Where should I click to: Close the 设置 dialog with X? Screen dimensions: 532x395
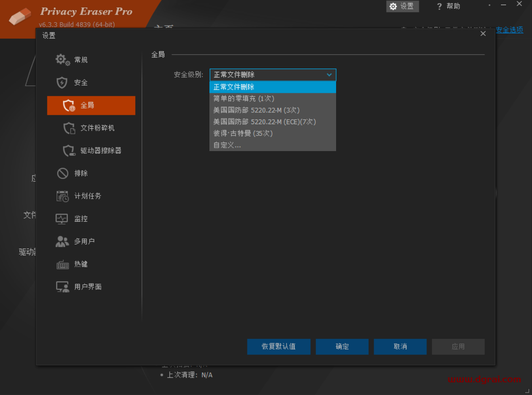point(483,34)
